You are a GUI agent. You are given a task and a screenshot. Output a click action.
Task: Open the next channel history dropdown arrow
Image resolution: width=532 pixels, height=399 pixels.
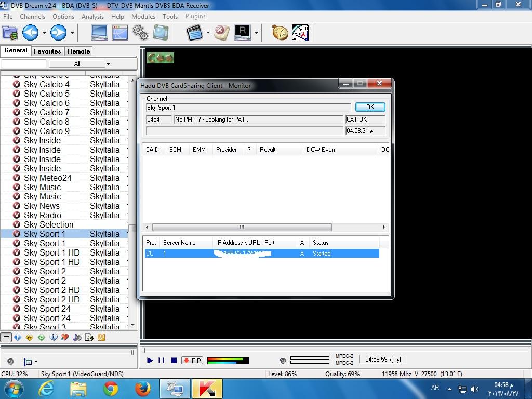pos(72,33)
